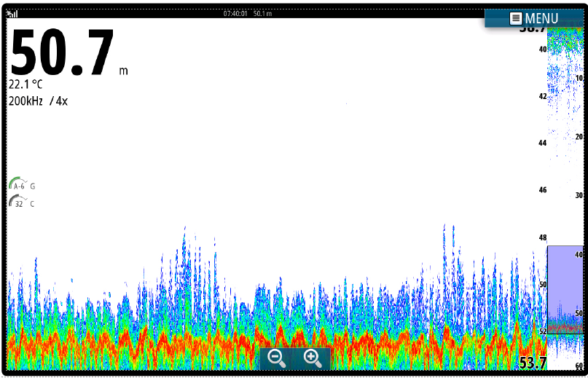Image resolution: width=588 pixels, height=378 pixels.
Task: Click the blue zoom window in the full-depth column
Action: click(x=565, y=288)
